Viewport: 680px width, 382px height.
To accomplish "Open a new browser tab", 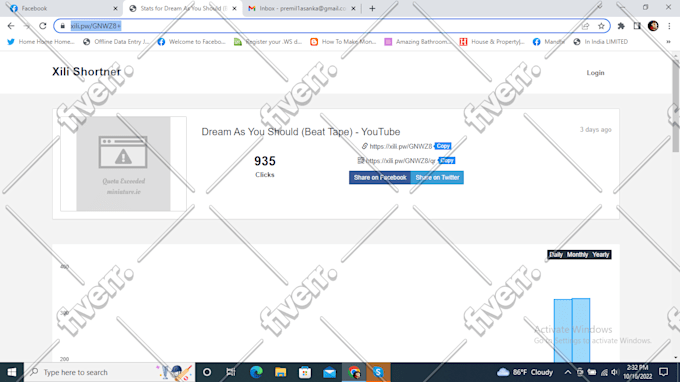I will 372,8.
